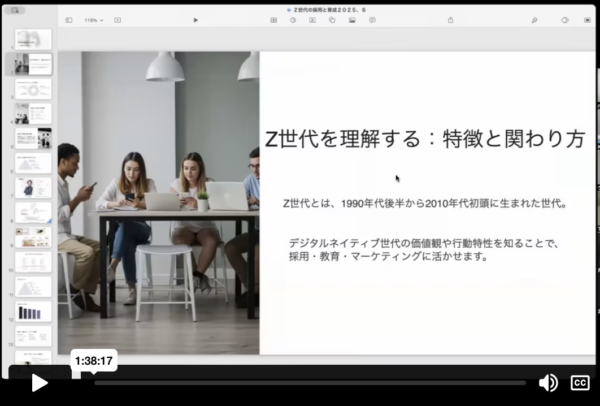
Task: Start the Keynote slideshow with Play icon
Action: tap(195, 19)
